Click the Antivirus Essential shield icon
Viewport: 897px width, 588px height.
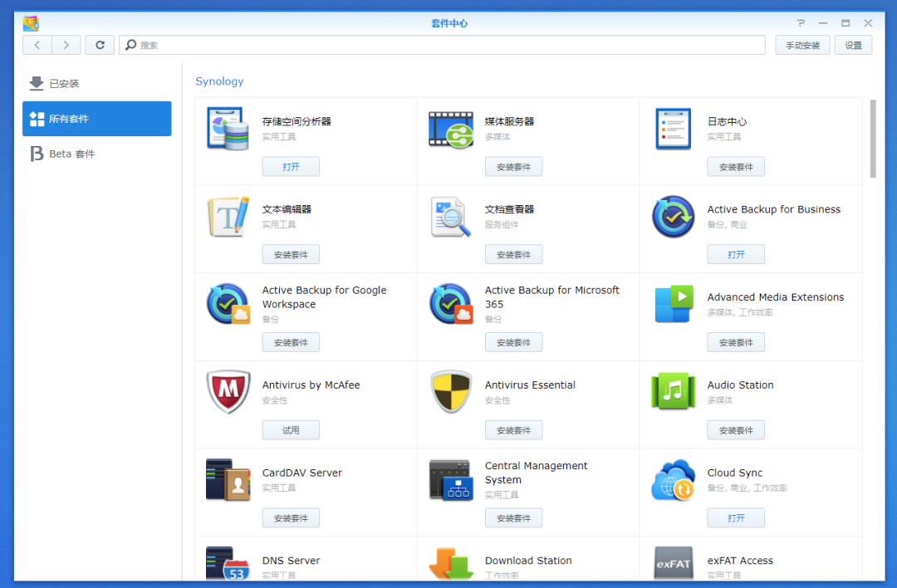pos(450,392)
